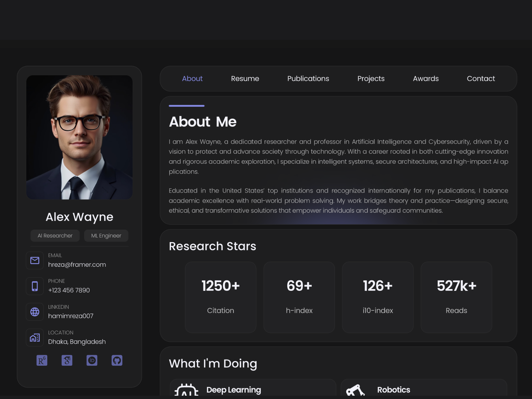The width and height of the screenshot is (532, 399).
Task: Select the Awards tab
Action: [426, 78]
